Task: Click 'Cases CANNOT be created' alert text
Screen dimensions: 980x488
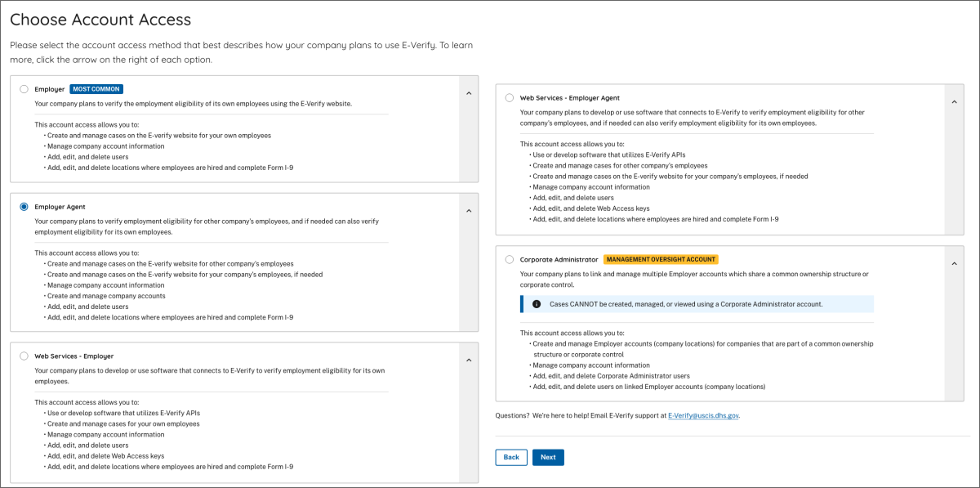Action: (686, 304)
